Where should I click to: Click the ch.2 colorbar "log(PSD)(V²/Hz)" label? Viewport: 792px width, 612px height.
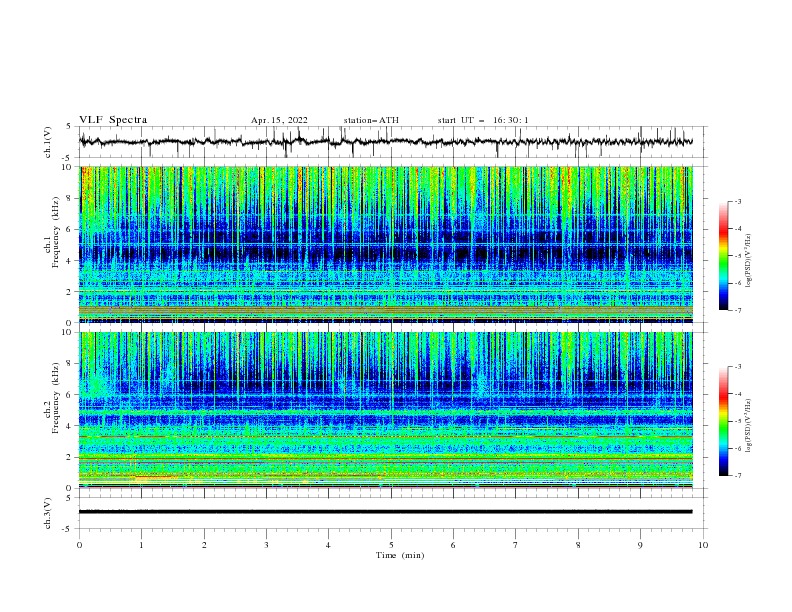750,426
